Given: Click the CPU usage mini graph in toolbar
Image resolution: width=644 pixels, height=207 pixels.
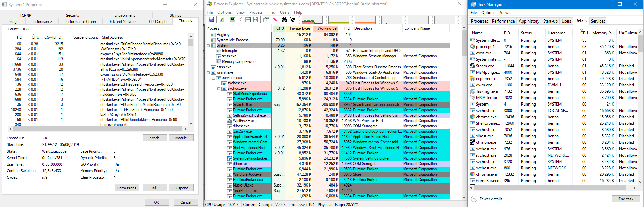Looking at the screenshot, I should [312, 19].
